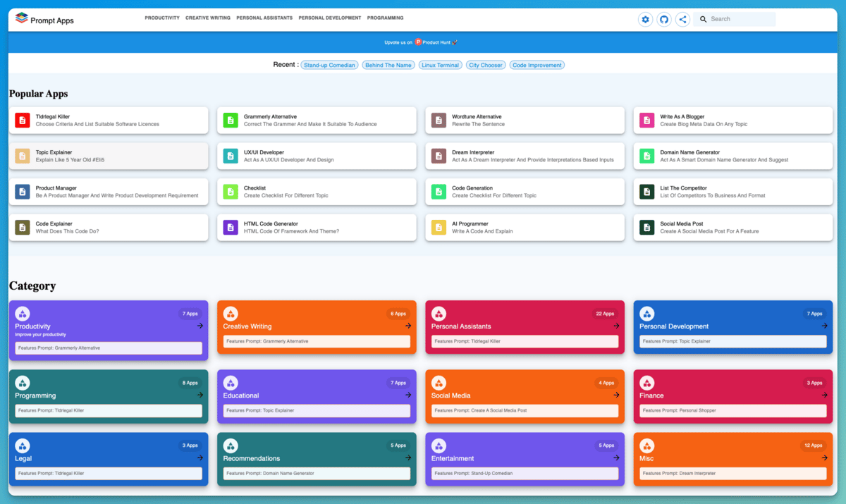Click the green Grammerly Alternative document icon

[231, 121]
